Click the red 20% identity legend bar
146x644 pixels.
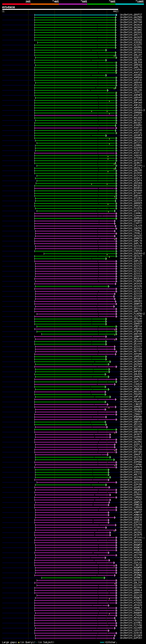(x=16, y=4)
